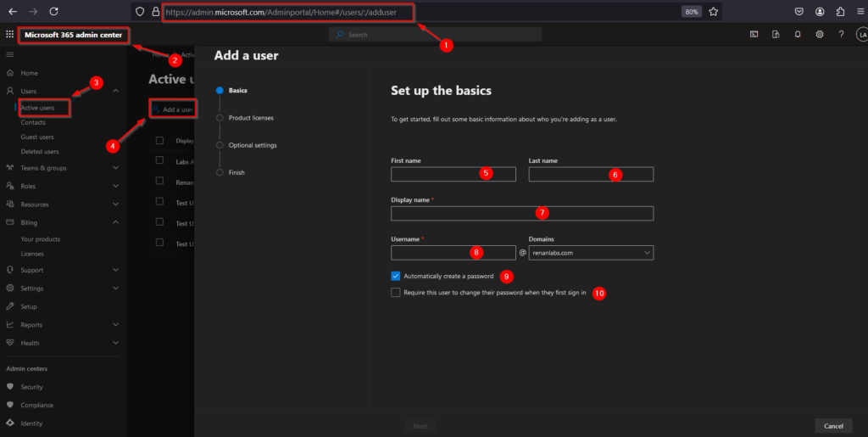The width and height of the screenshot is (868, 437).
Task: Open the Firefox extensions puzzle icon
Action: coord(840,11)
